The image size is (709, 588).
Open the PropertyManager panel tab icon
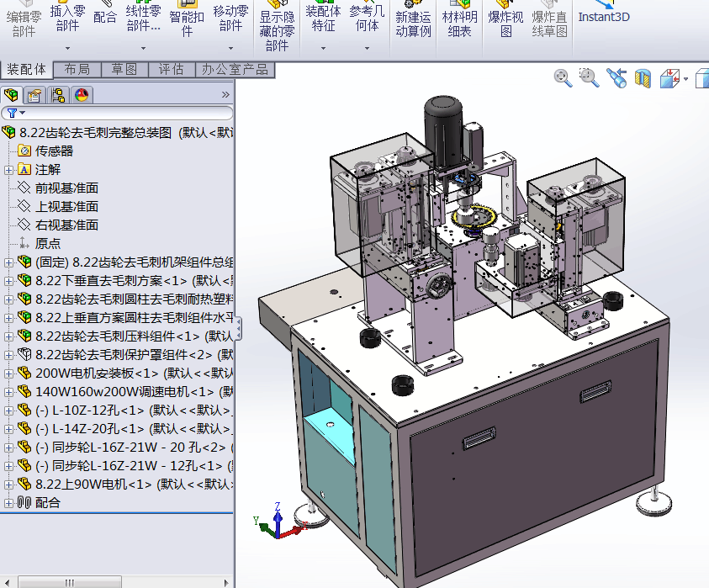coord(34,95)
